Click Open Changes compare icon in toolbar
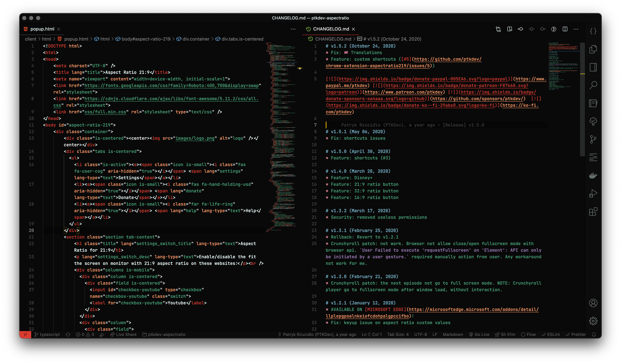621x364 pixels. point(498,29)
